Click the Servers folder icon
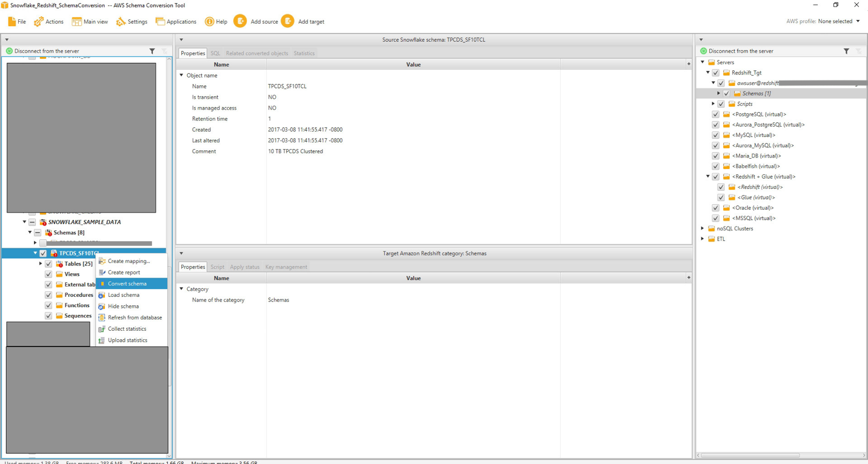868x464 pixels. 712,62
